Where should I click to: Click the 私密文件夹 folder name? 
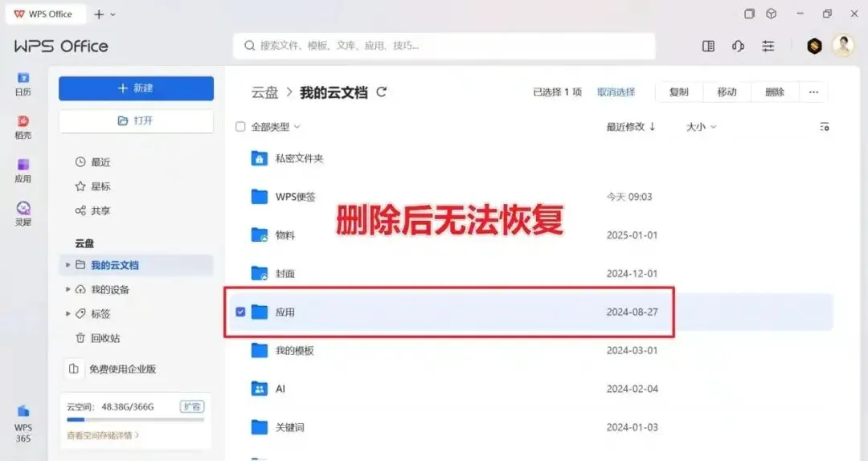click(x=300, y=158)
